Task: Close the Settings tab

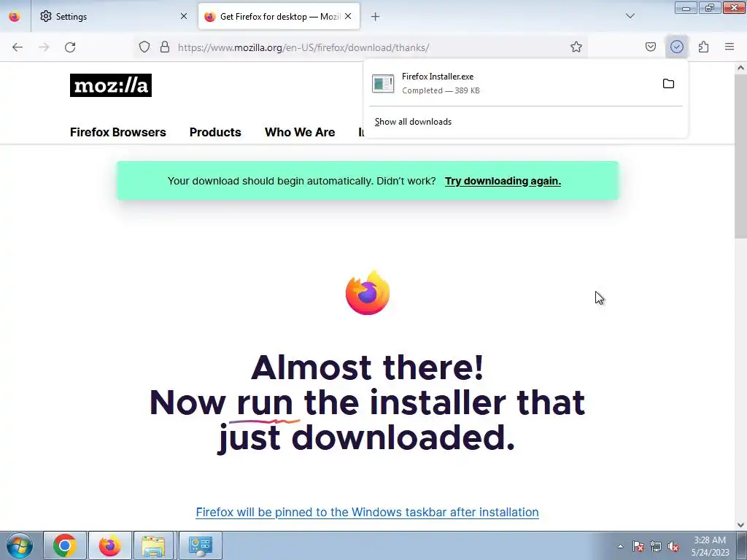Action: click(184, 16)
